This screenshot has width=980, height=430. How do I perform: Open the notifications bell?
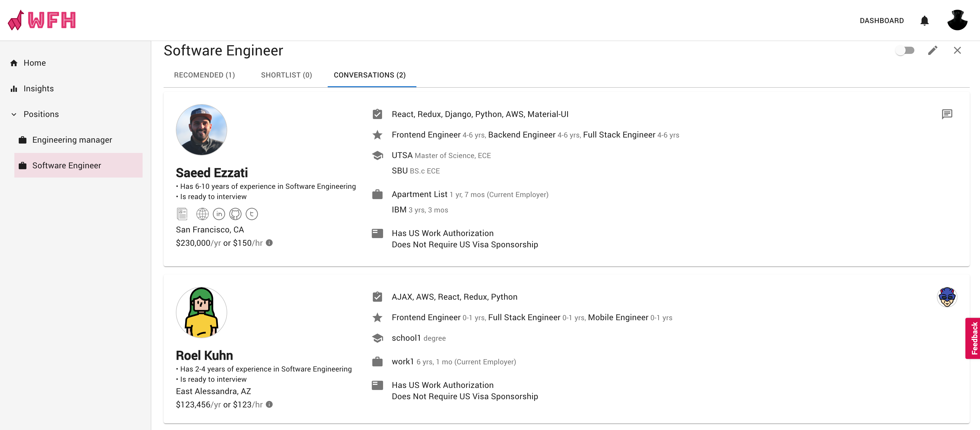tap(924, 21)
